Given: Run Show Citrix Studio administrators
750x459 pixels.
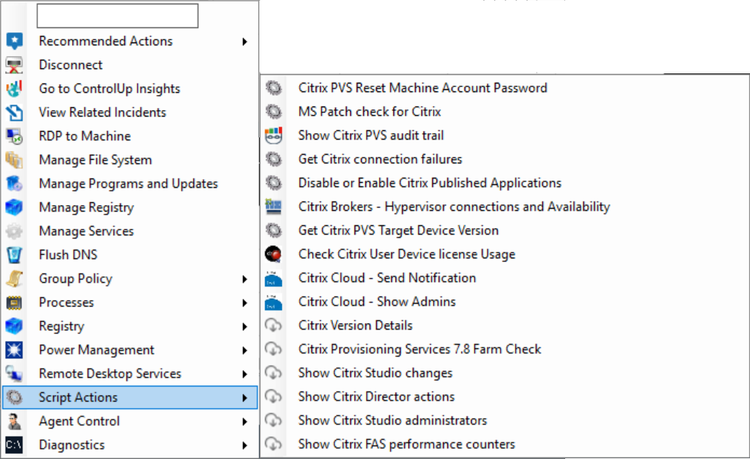Looking at the screenshot, I should point(505,420).
